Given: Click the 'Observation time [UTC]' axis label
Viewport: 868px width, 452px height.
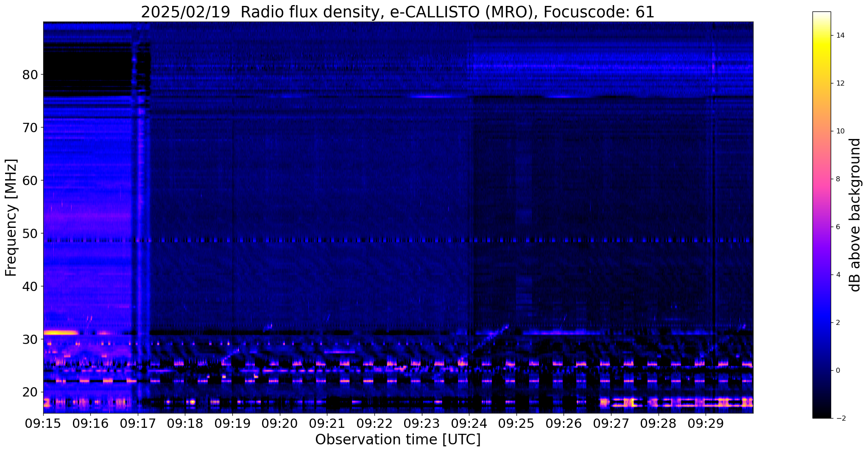Looking at the screenshot, I should (398, 440).
